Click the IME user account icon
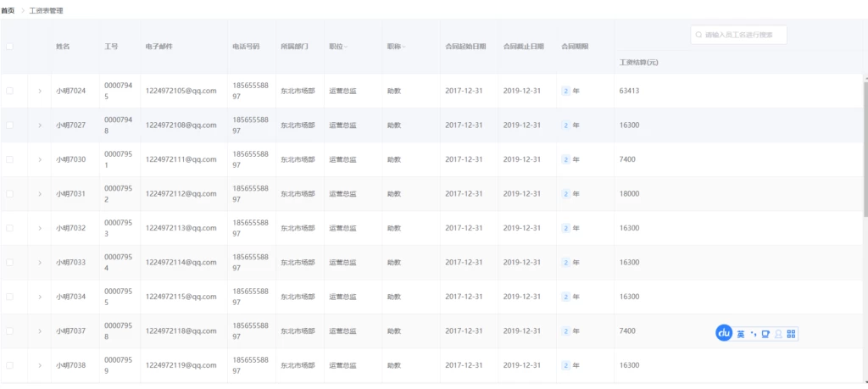Screen dimensions: 868x389 coord(778,334)
